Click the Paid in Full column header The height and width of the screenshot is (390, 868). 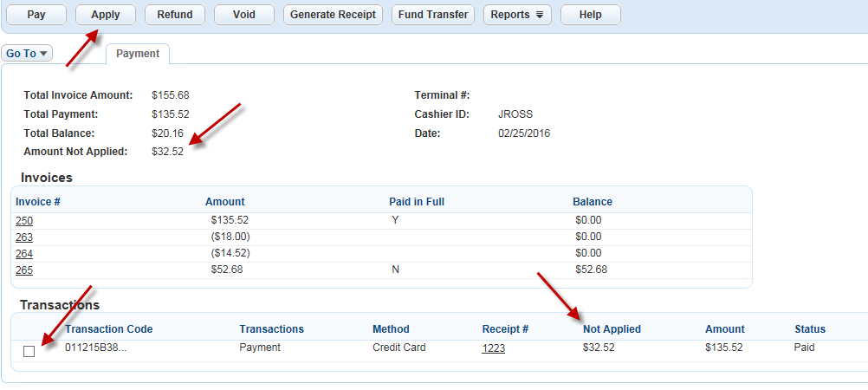click(x=417, y=202)
